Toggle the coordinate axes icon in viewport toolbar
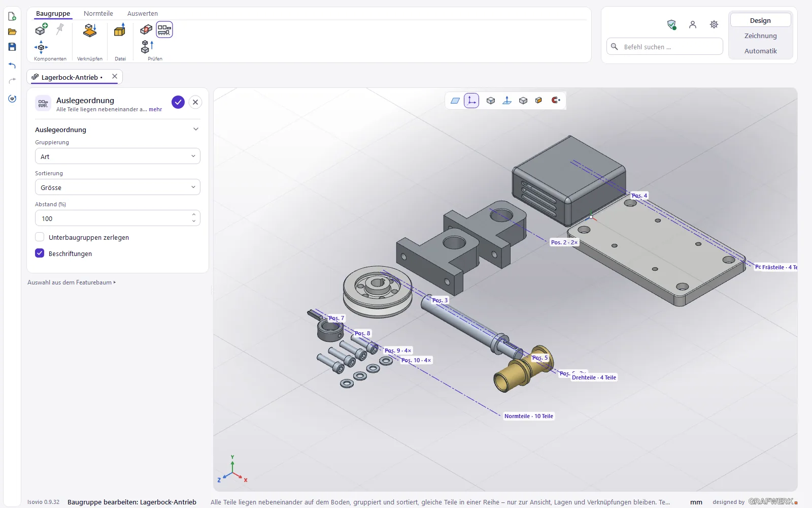This screenshot has width=812, height=508. [471, 101]
